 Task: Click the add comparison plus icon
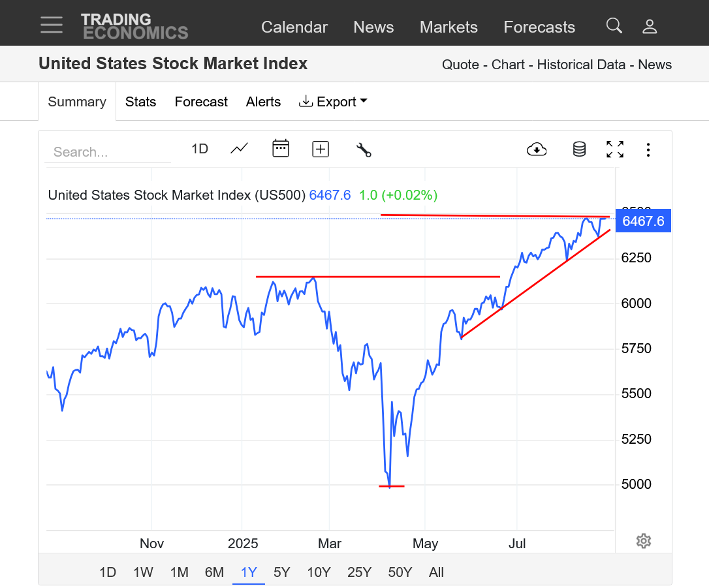coord(321,149)
